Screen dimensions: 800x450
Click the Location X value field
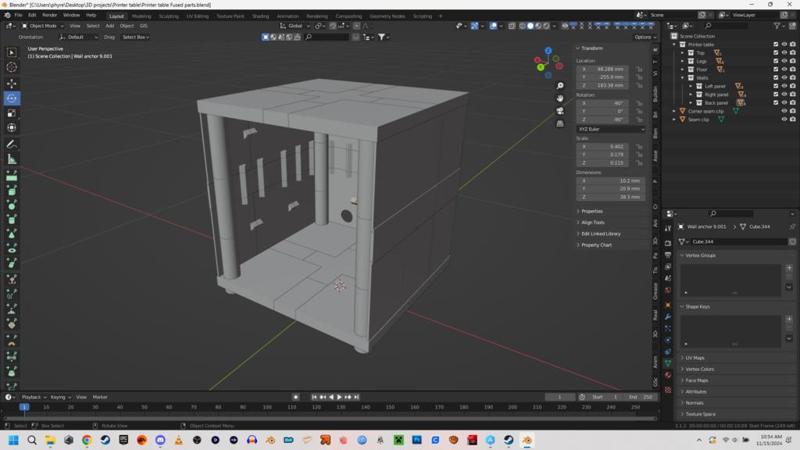click(x=605, y=69)
